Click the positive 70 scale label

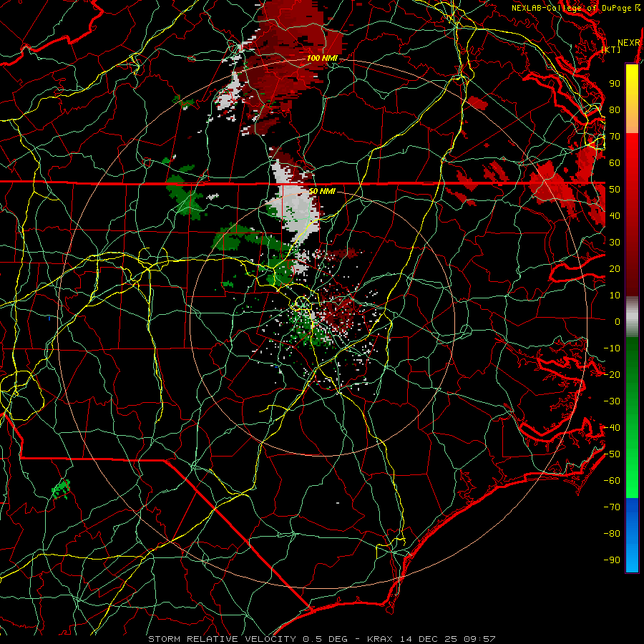point(615,137)
